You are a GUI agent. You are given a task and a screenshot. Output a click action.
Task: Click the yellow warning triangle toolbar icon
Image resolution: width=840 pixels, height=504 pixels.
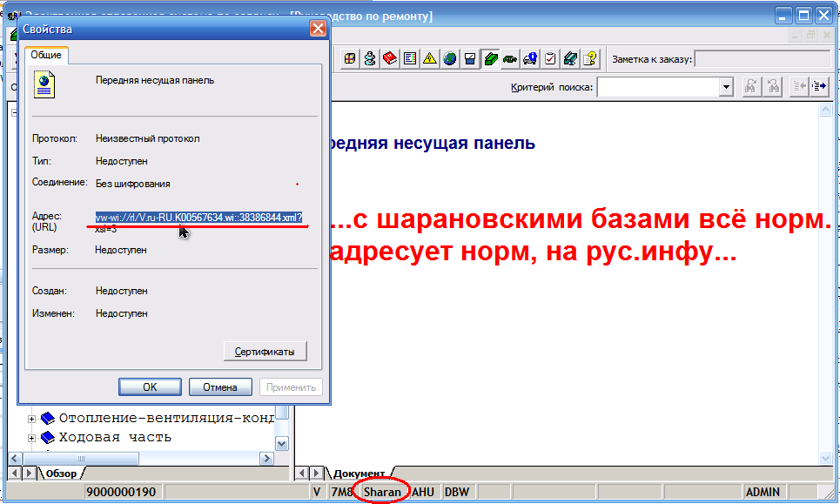pos(430,59)
